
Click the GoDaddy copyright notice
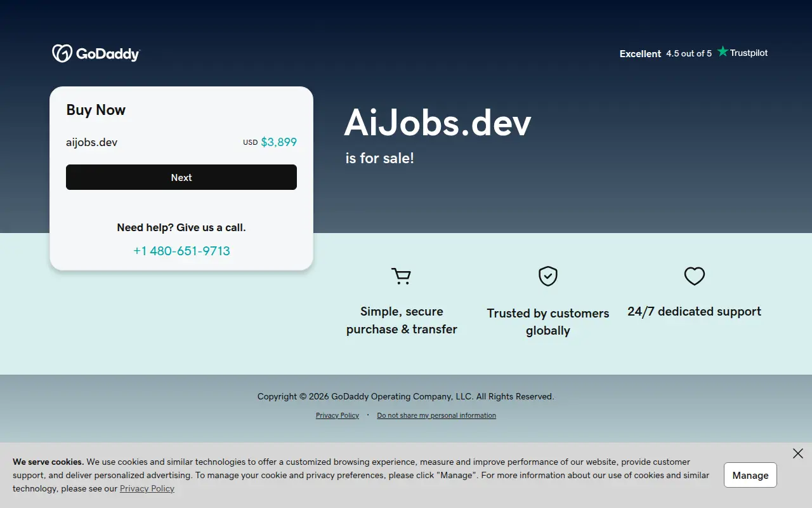click(x=406, y=396)
